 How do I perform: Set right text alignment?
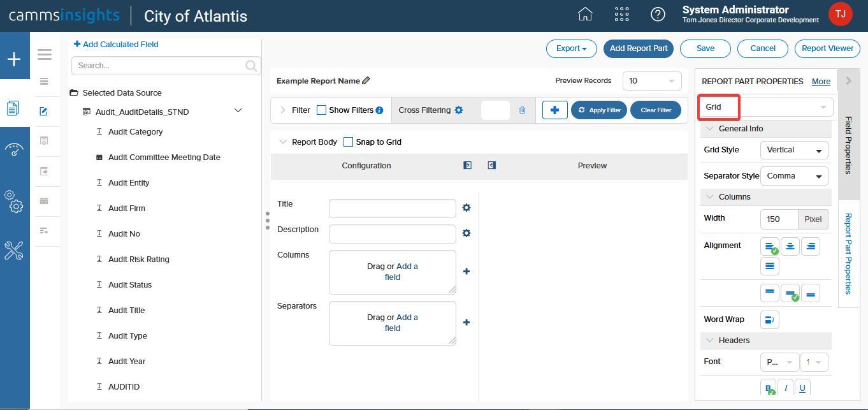810,247
